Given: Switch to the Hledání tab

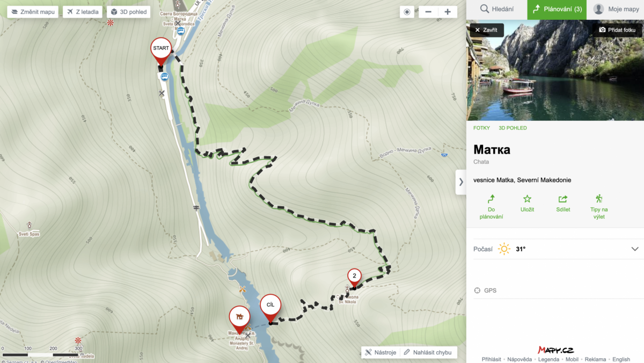Looking at the screenshot, I should [496, 9].
